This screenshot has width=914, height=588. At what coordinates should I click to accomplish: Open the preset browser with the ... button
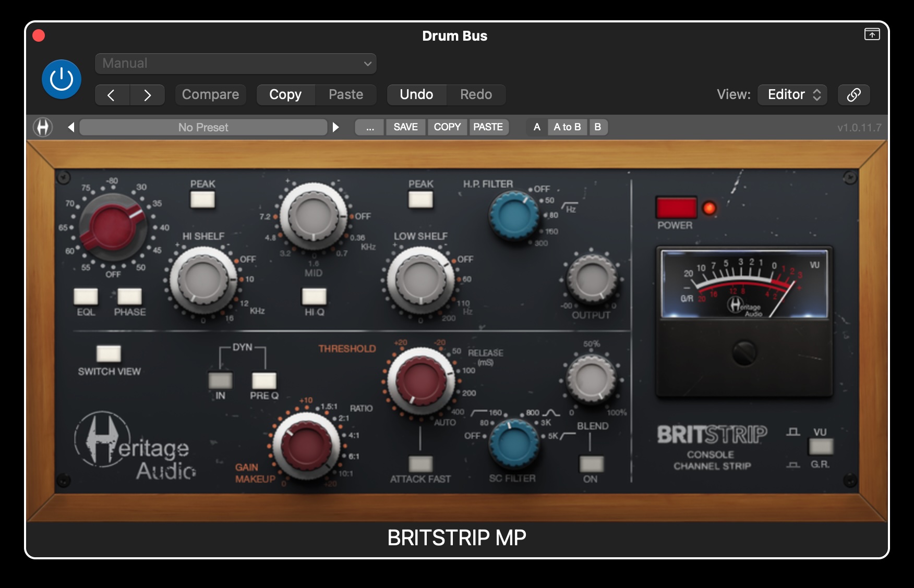point(369,127)
